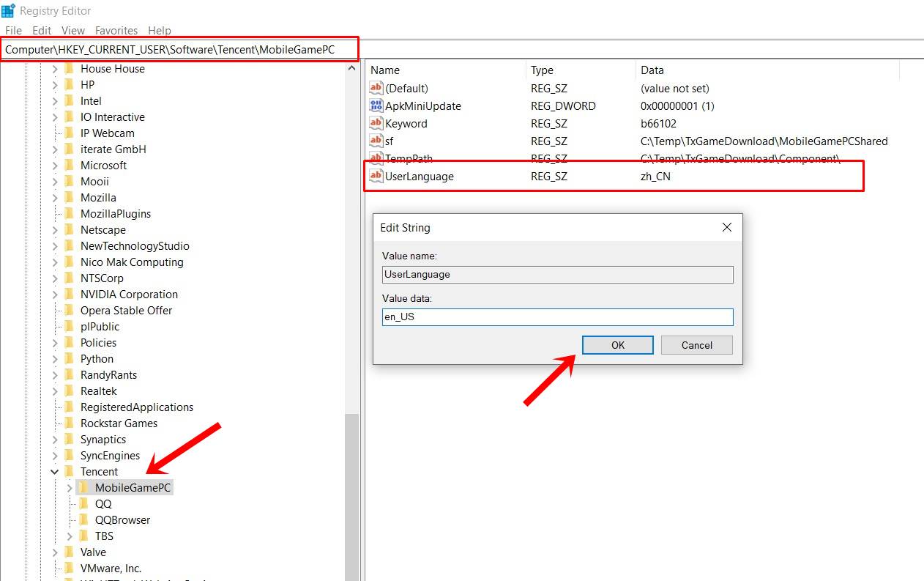Image resolution: width=924 pixels, height=581 pixels.
Task: Click OK in Edit String dialog
Action: (617, 345)
